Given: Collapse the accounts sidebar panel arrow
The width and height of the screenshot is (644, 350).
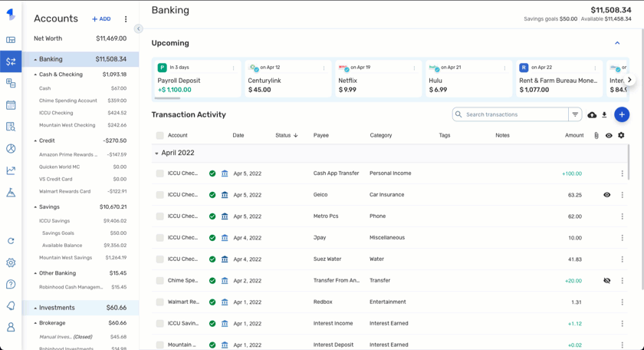Looking at the screenshot, I should coord(139,29).
